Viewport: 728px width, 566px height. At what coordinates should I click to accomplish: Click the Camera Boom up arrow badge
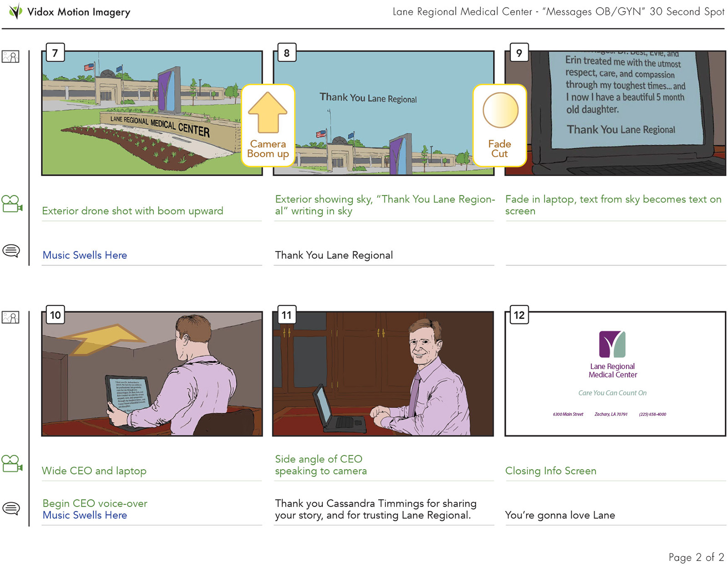click(x=268, y=125)
